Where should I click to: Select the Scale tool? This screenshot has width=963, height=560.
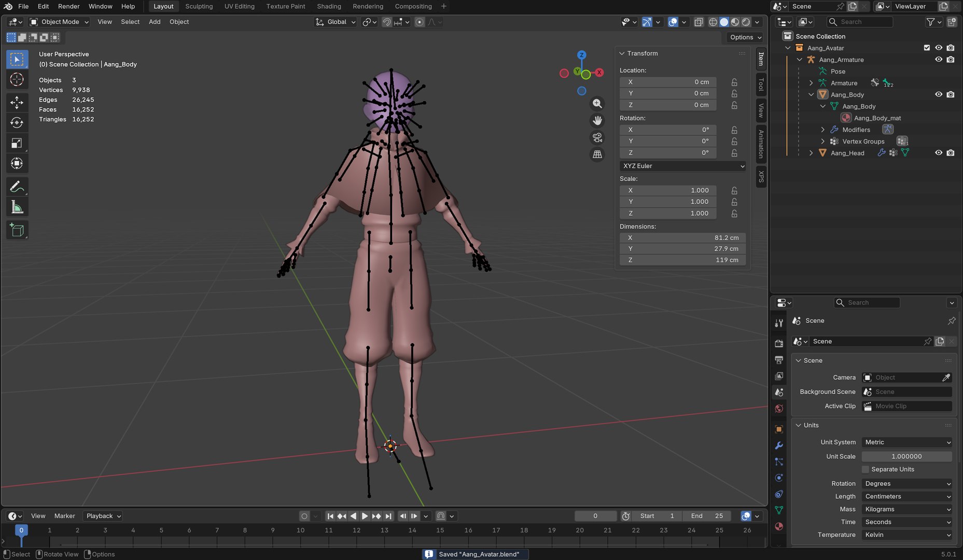(x=17, y=143)
